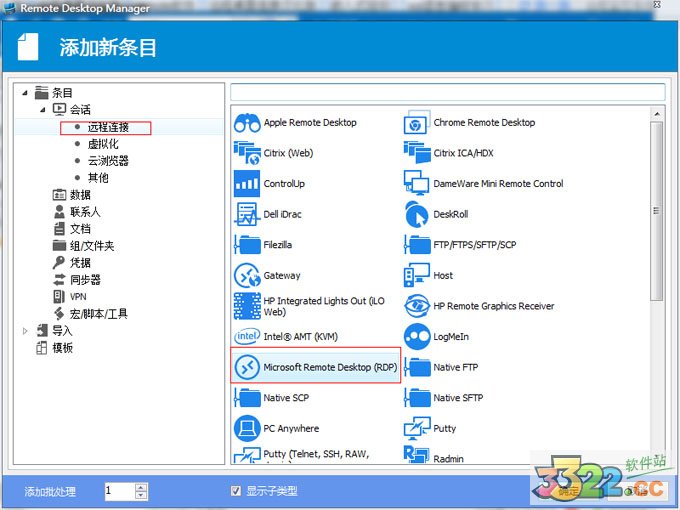Decrease the 添加批处理 count by one
Image resolution: width=680 pixels, height=510 pixels.
[x=141, y=495]
